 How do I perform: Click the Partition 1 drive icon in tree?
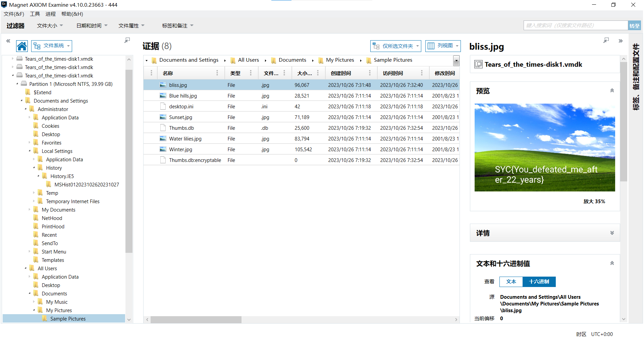click(24, 84)
